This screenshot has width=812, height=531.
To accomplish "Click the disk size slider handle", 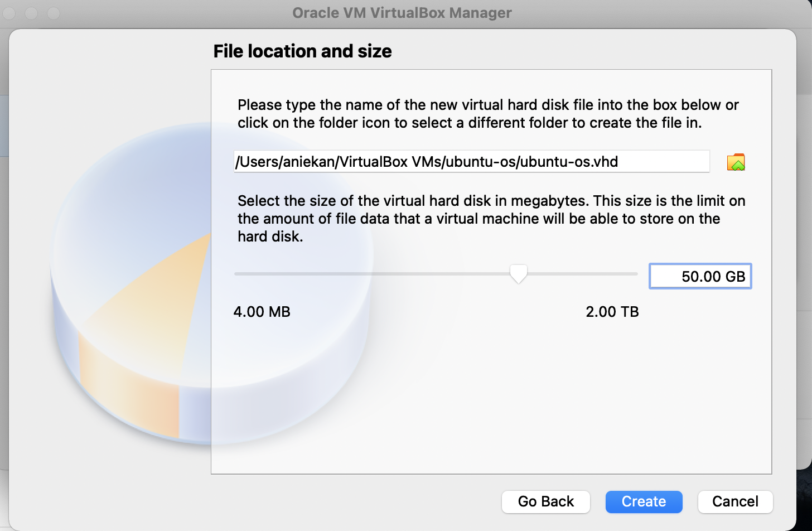I will pos(519,274).
